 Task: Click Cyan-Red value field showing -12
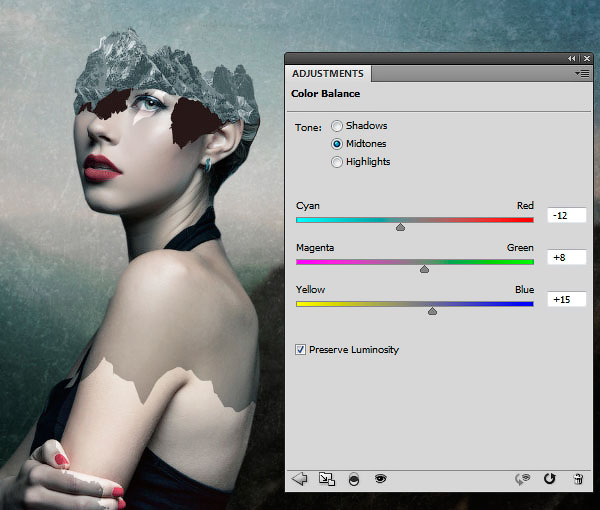coord(567,215)
